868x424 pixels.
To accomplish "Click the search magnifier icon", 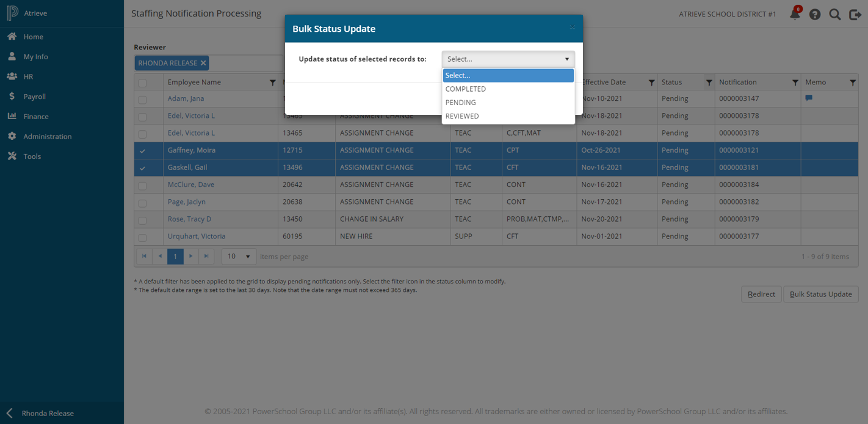I will pyautogui.click(x=835, y=14).
